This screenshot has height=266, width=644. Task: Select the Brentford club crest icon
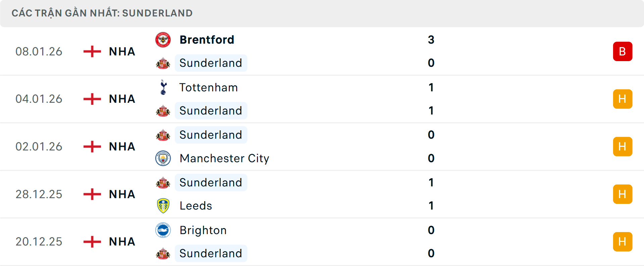163,39
